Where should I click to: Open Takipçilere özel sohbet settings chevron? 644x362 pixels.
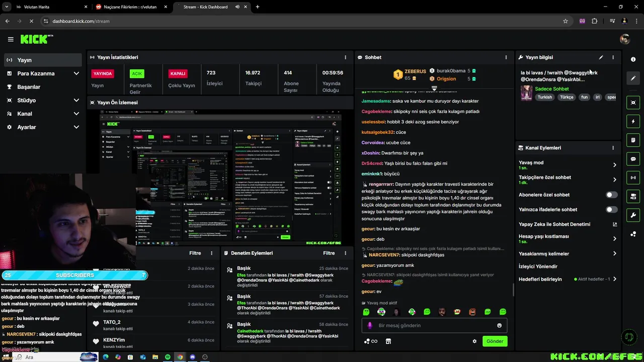click(x=614, y=179)
